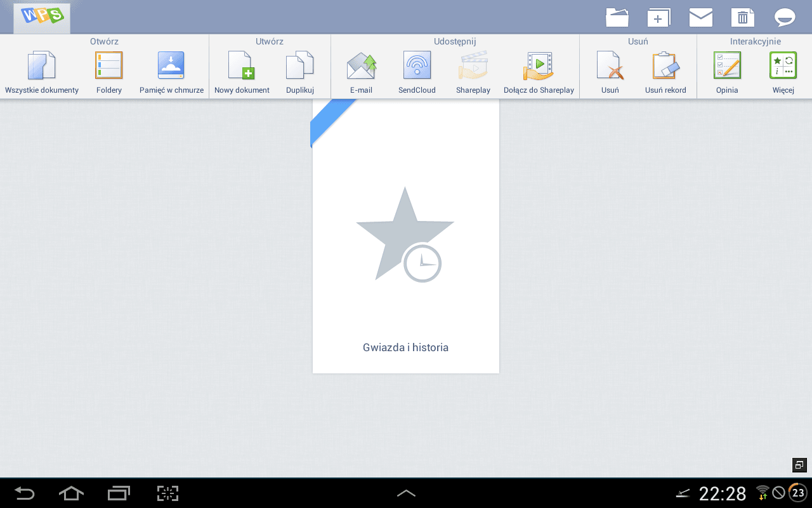The image size is (812, 508).
Task: Click the multi-window icon at bottom right
Action: 799,465
